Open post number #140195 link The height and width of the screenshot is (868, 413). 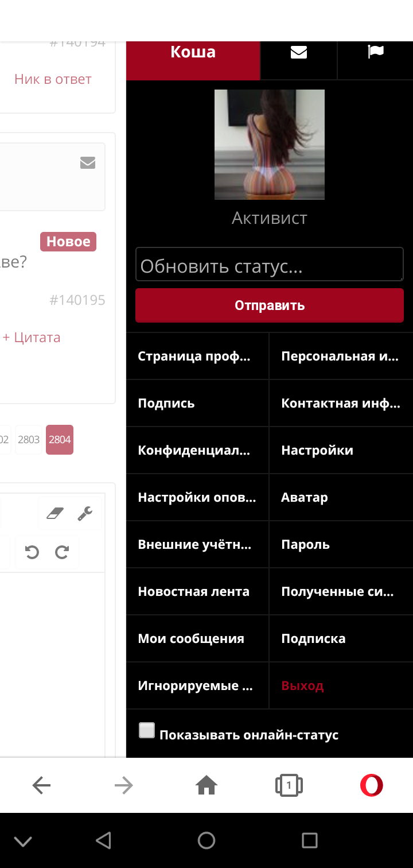coord(77,300)
